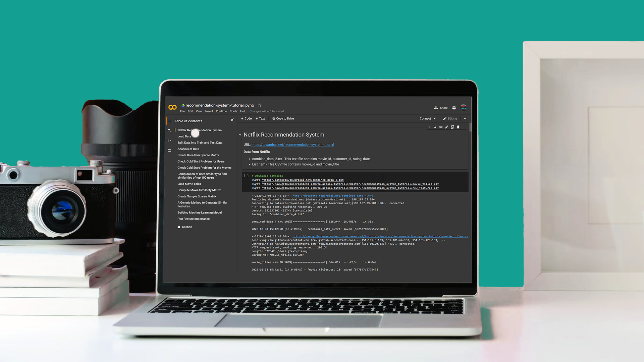The width and height of the screenshot is (644, 362).
Task: Click the + Code button
Action: 247,118
